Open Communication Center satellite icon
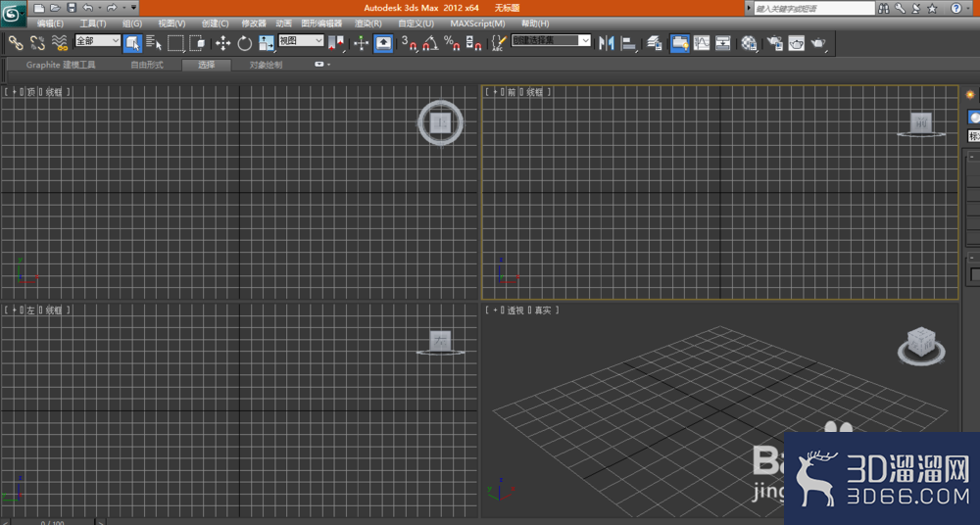The width and height of the screenshot is (980, 525). click(916, 8)
